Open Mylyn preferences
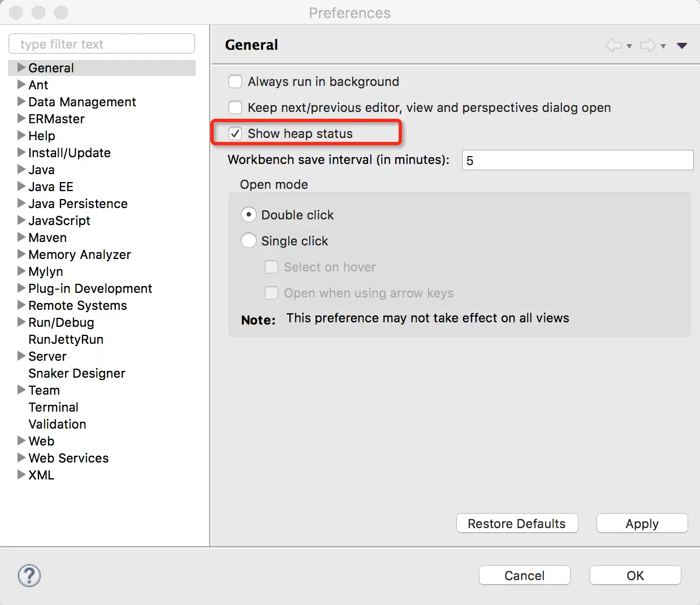This screenshot has height=605, width=700. point(46,271)
